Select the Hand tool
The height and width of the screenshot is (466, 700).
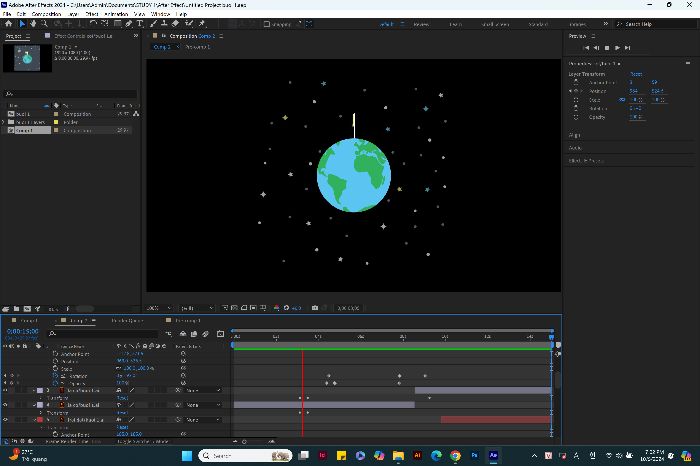(x=33, y=24)
